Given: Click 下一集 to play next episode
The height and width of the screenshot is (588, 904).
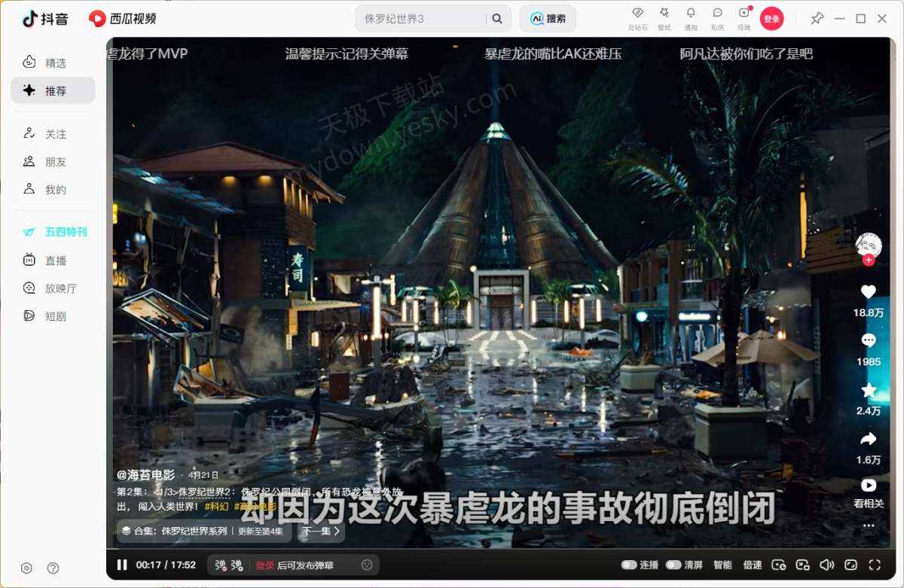Looking at the screenshot, I should point(321,531).
